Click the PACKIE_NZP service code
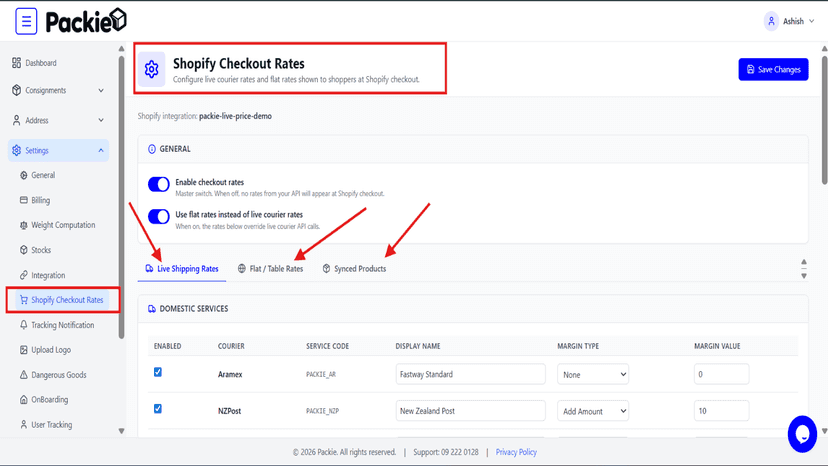 tap(323, 411)
